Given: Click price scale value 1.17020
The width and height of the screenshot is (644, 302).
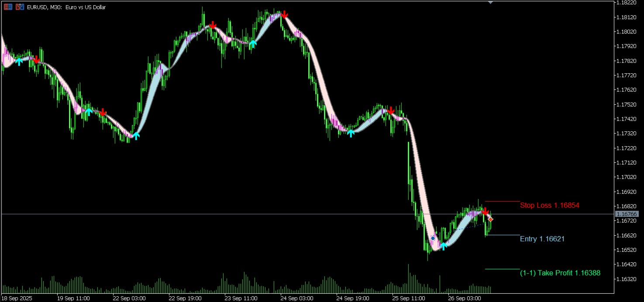Looking at the screenshot, I should 626,177.
